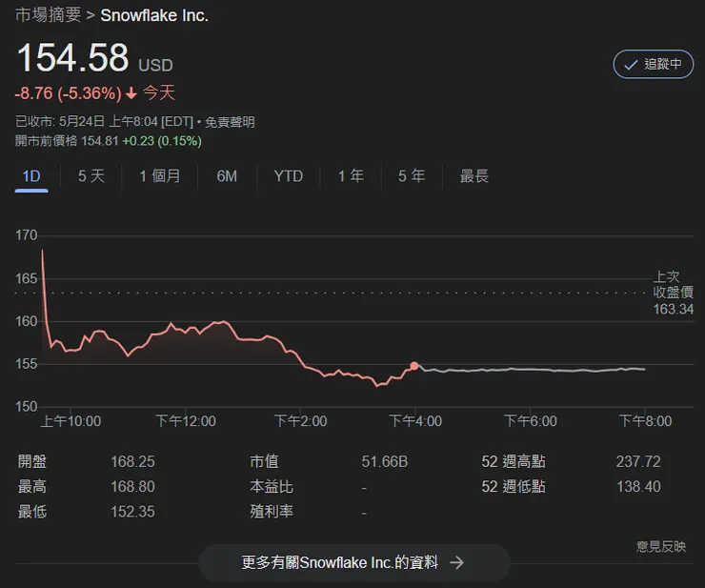
Task: Click the red down arrow beside -5.36%
Action: 131,93
